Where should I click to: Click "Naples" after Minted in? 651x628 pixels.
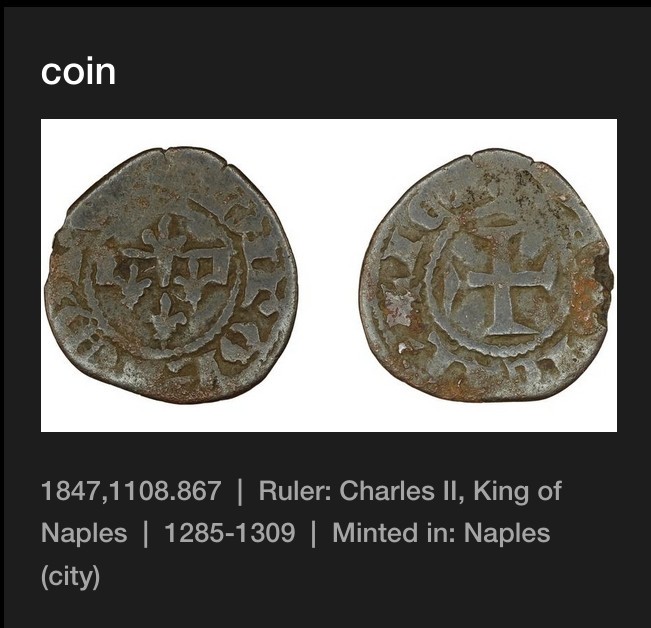pos(507,533)
